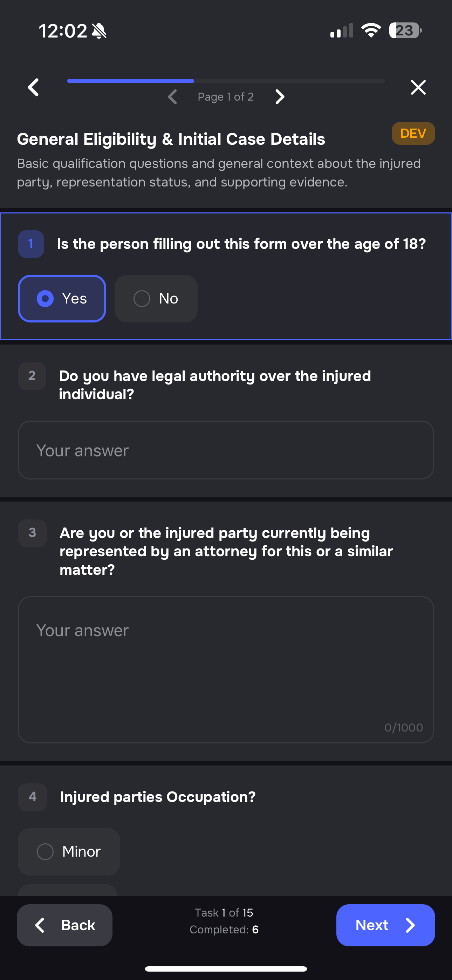
Task: Tap the legal authority answer field
Action: pos(226,450)
